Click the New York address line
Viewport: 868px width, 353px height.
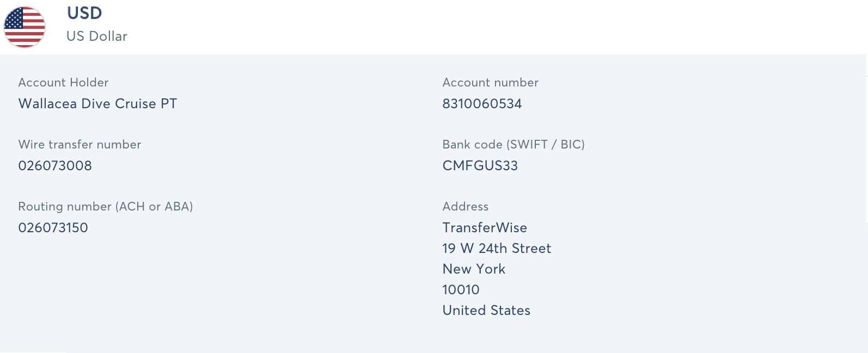pyautogui.click(x=474, y=269)
